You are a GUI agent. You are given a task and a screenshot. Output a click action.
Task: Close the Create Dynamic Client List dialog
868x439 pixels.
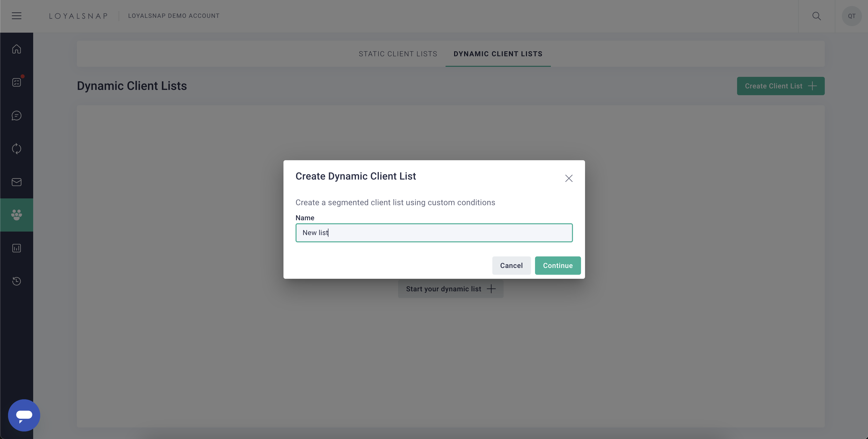(x=569, y=178)
